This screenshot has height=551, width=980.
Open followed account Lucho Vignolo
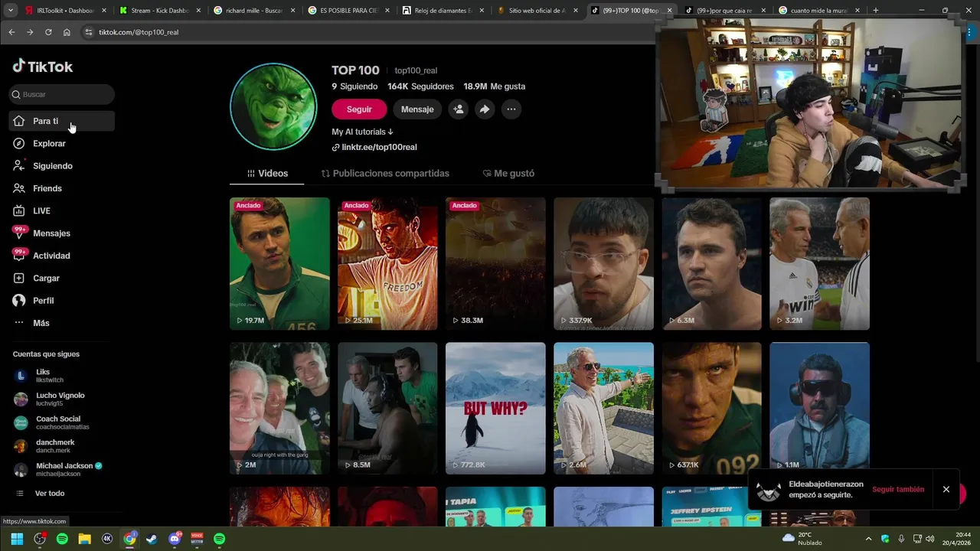click(61, 399)
